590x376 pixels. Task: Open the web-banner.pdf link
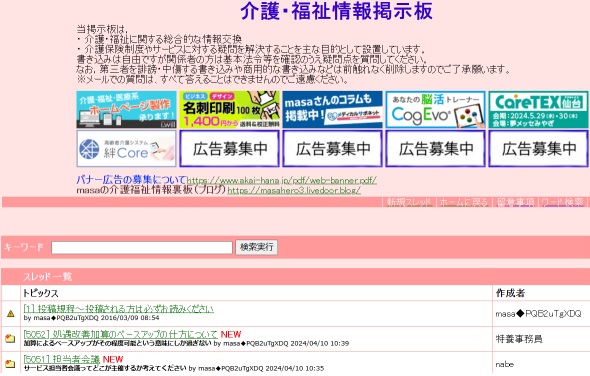click(x=281, y=180)
